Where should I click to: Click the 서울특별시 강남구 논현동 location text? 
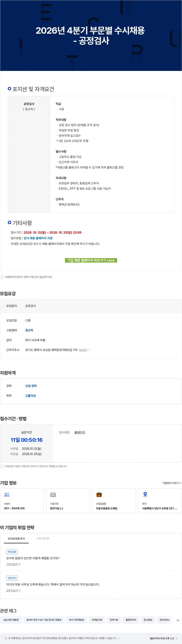pos(160,508)
